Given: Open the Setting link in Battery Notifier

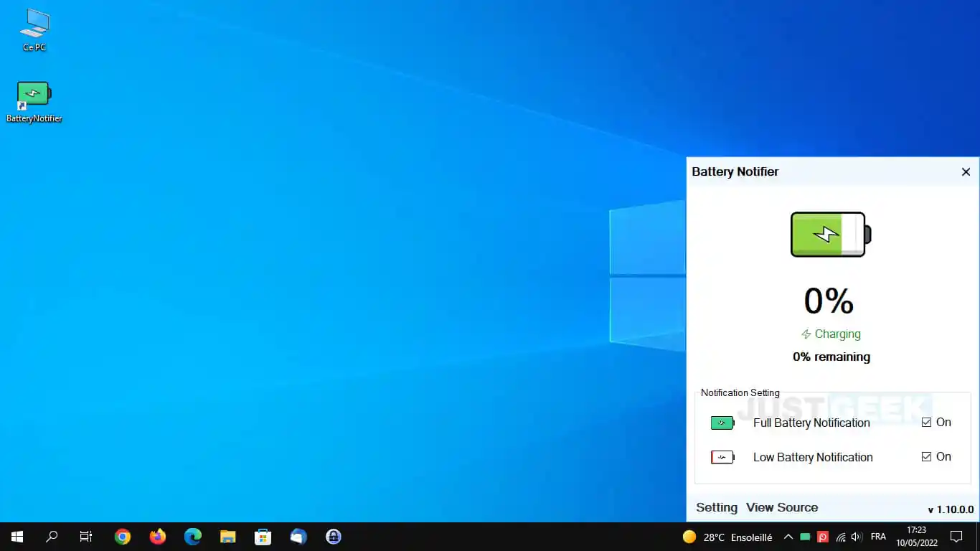Looking at the screenshot, I should point(717,507).
